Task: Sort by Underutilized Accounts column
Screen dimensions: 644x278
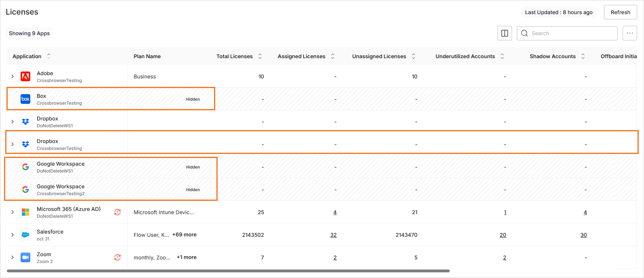Action: [x=502, y=56]
